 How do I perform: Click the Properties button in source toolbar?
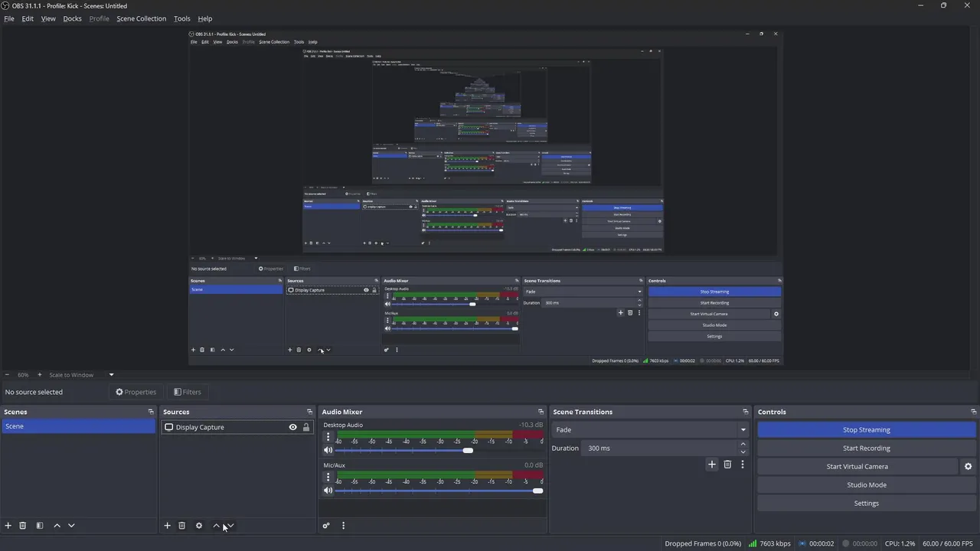click(136, 392)
